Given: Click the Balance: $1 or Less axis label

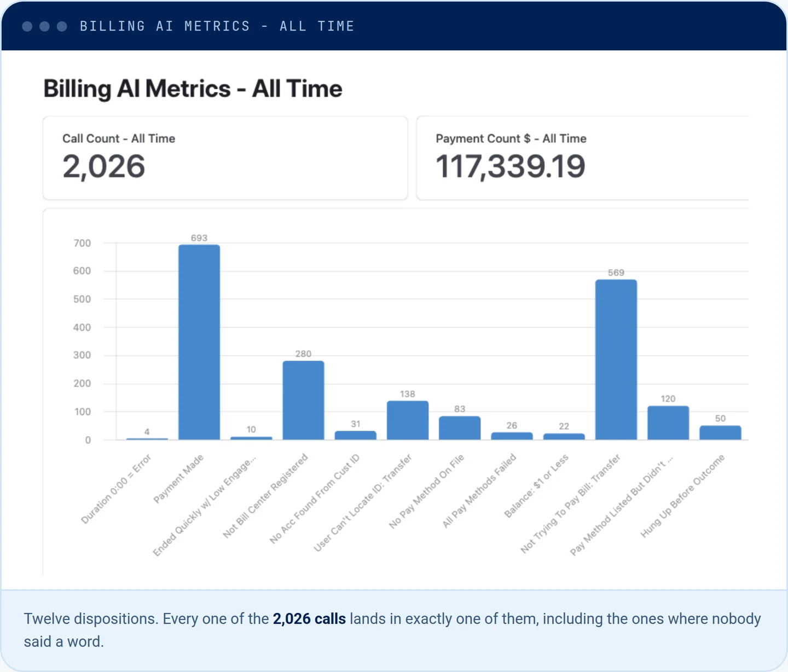Looking at the screenshot, I should click(x=536, y=486).
